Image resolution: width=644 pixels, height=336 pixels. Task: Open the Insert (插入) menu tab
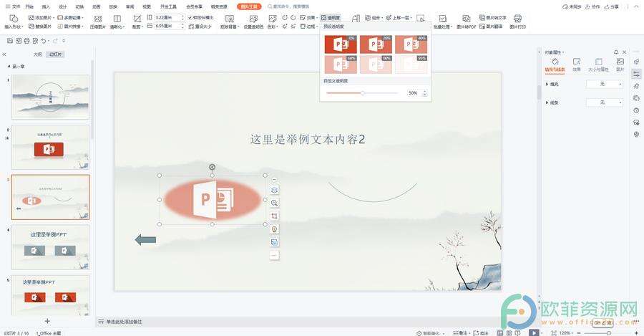(46, 6)
